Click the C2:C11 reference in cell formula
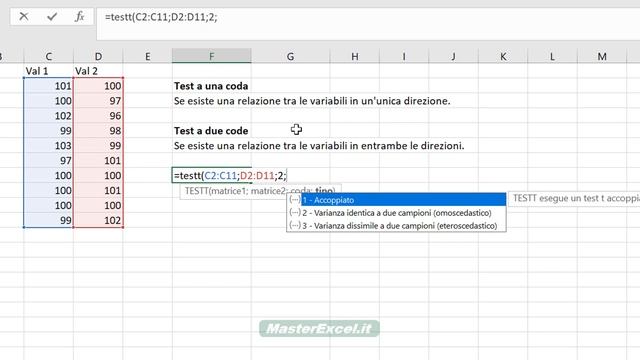 click(220, 176)
